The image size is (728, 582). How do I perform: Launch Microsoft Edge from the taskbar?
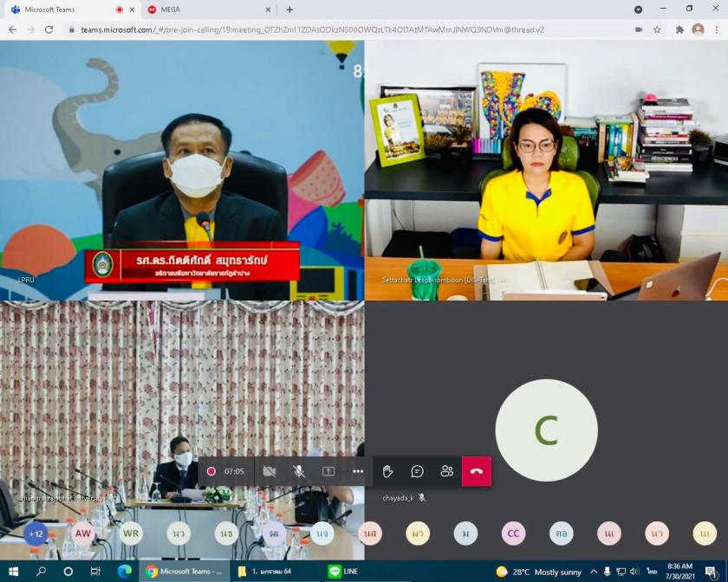pyautogui.click(x=124, y=572)
